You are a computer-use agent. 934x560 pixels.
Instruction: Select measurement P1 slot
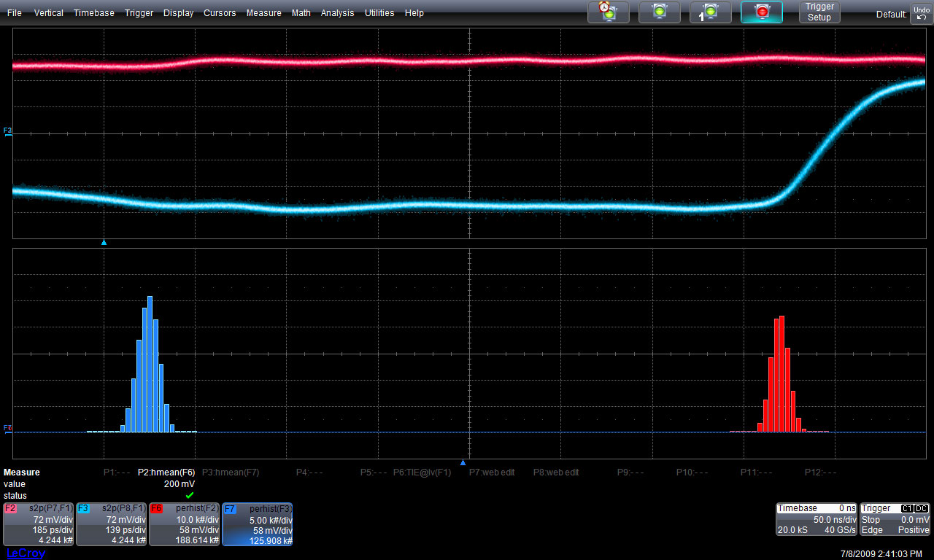coord(117,472)
